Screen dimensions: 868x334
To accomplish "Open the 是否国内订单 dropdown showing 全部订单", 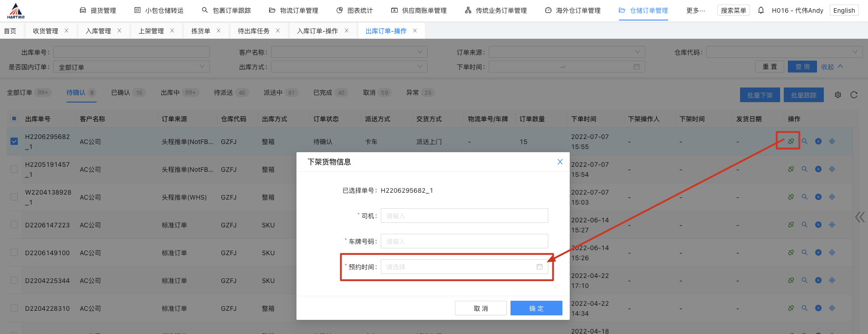I will pos(131,67).
